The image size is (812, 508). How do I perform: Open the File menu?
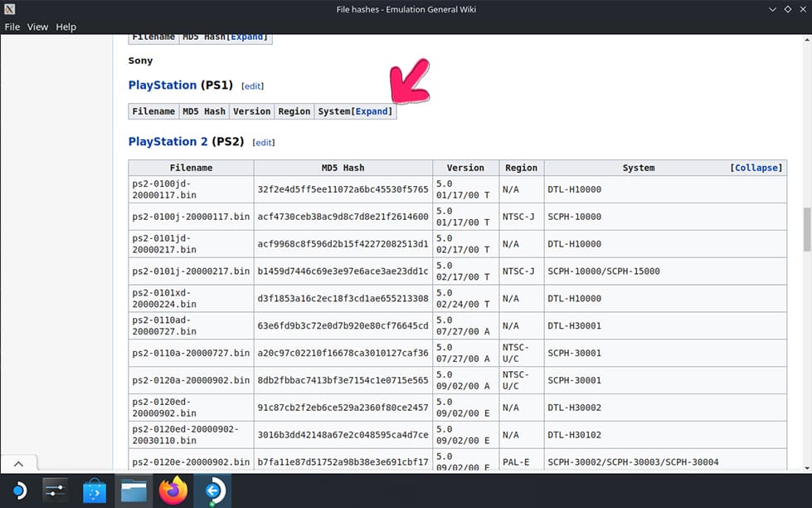[12, 27]
